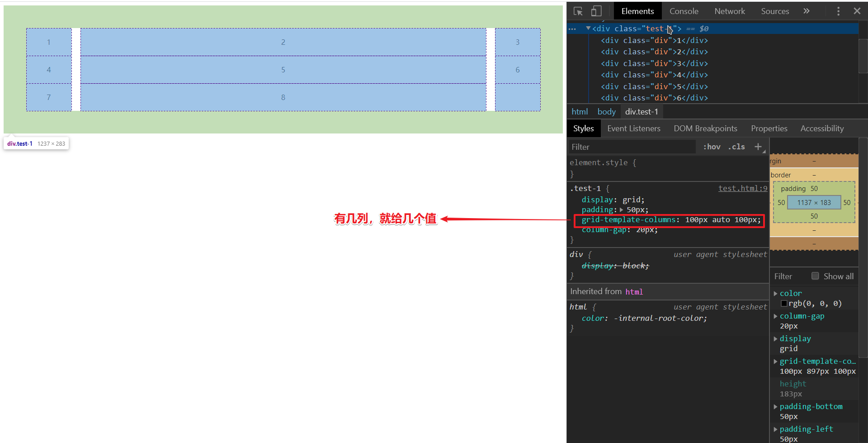Click grid cell 7 on the page

(49, 97)
